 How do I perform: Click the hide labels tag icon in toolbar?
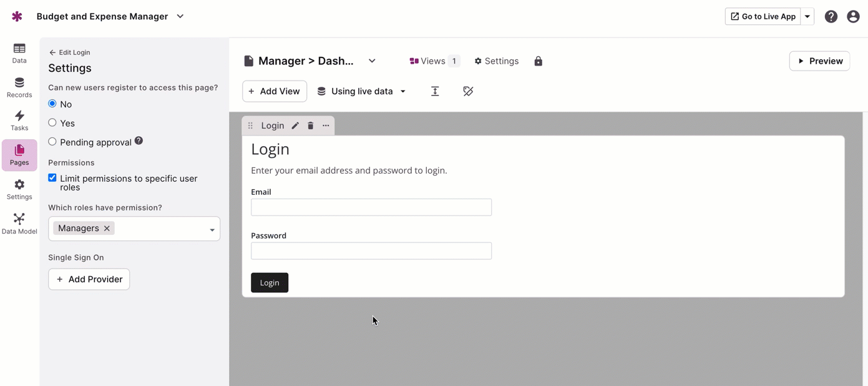point(468,91)
